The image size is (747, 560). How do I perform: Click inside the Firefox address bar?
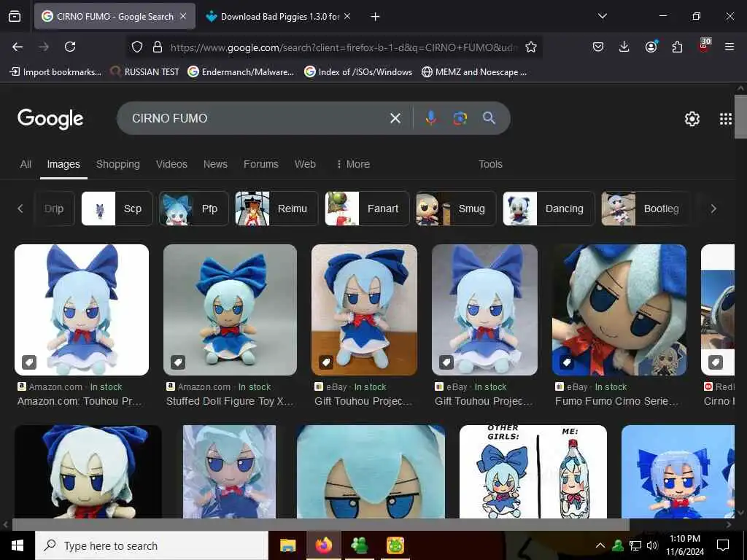point(343,47)
